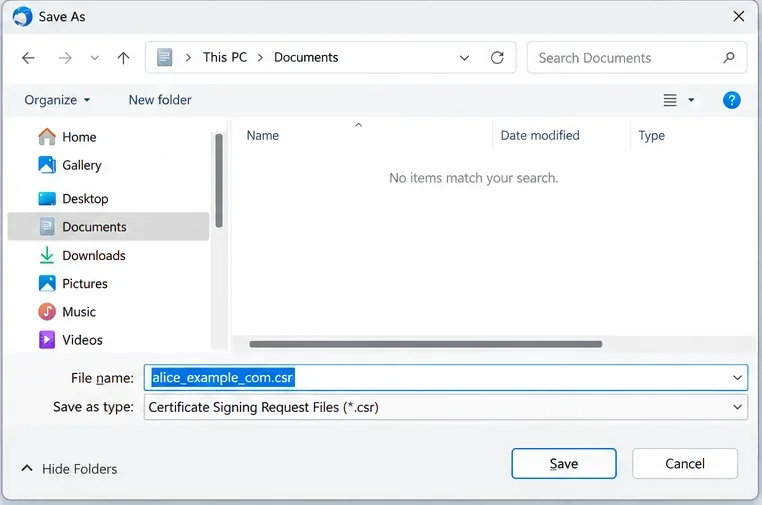Open the Help question mark button
The width and height of the screenshot is (762, 505).
point(731,100)
